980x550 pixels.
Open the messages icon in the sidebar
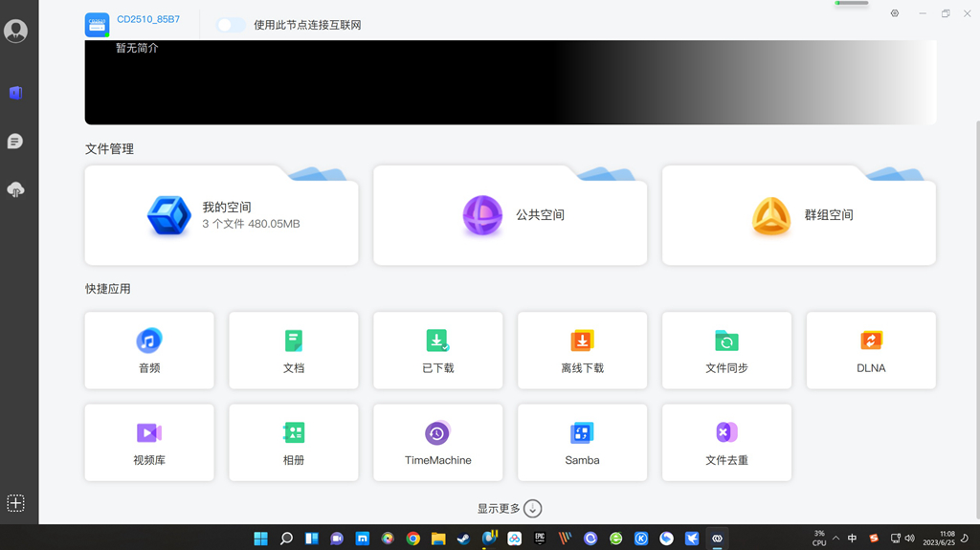tap(15, 142)
